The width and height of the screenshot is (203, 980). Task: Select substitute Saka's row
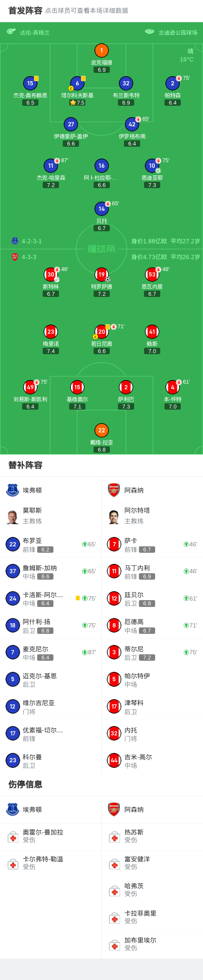point(152,544)
